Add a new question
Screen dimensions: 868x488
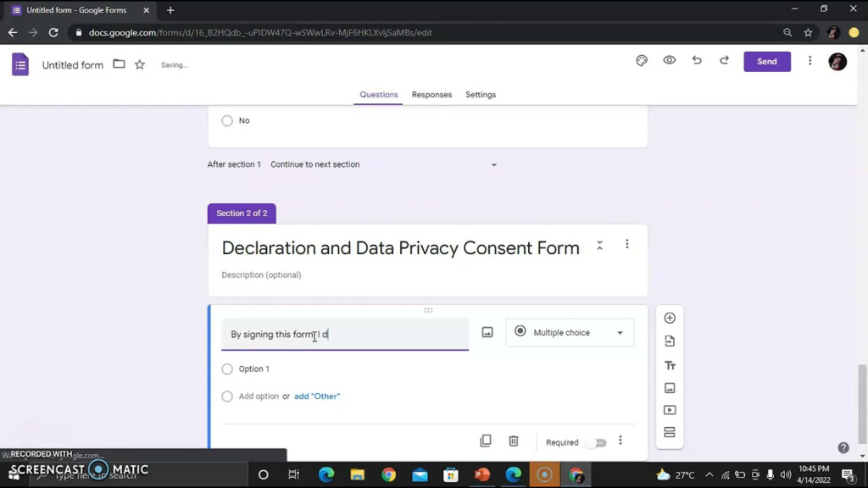pyautogui.click(x=670, y=319)
